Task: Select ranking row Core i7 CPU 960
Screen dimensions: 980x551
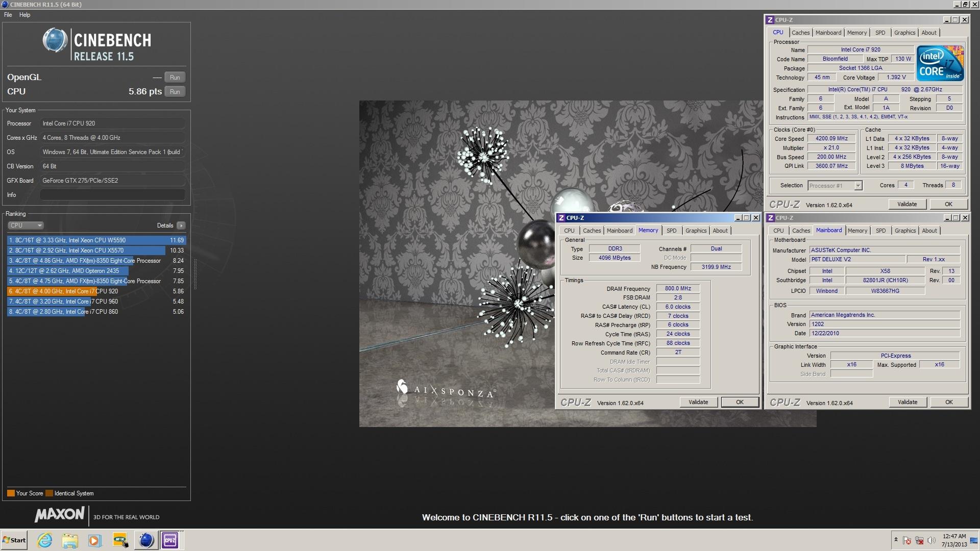Action: click(x=96, y=302)
